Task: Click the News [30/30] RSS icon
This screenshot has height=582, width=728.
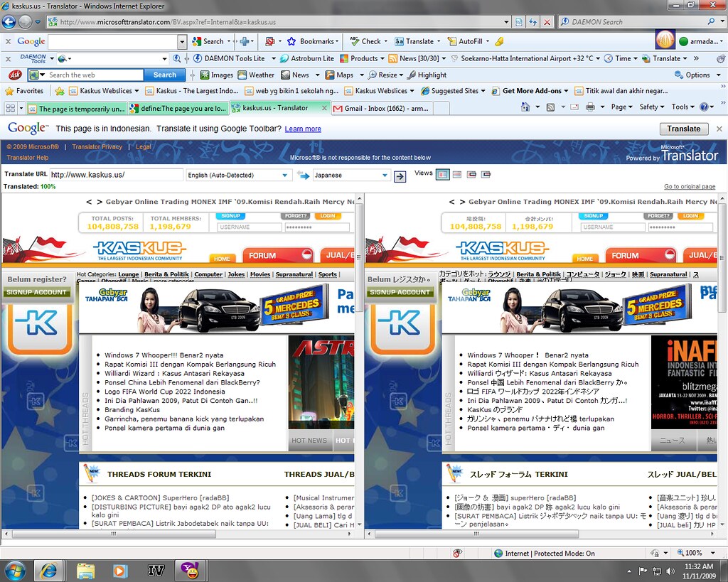Action: (392, 58)
